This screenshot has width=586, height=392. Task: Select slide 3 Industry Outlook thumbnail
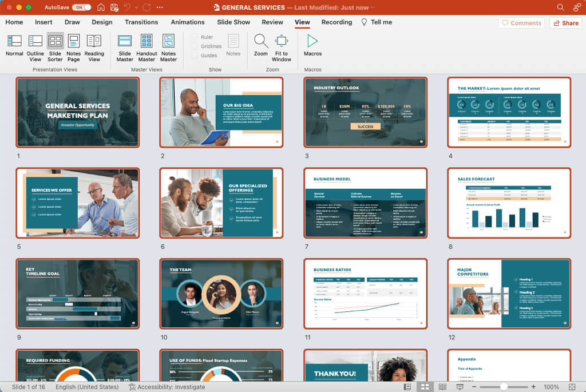tap(366, 112)
